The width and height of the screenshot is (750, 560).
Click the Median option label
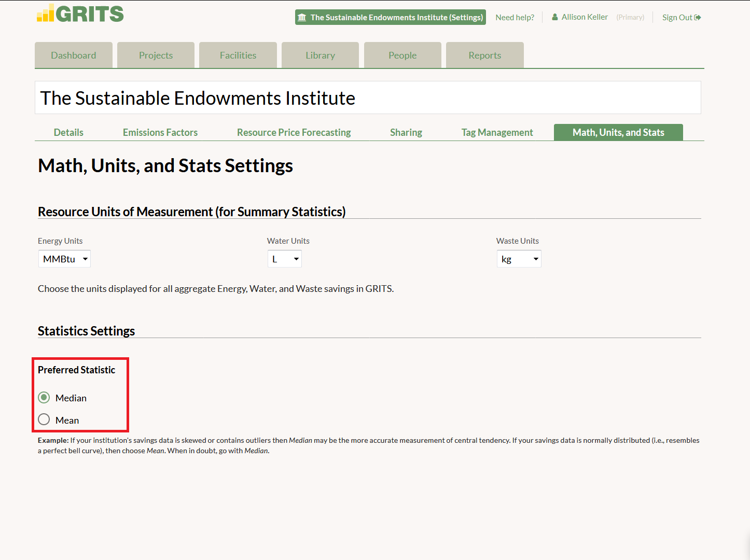(x=71, y=398)
